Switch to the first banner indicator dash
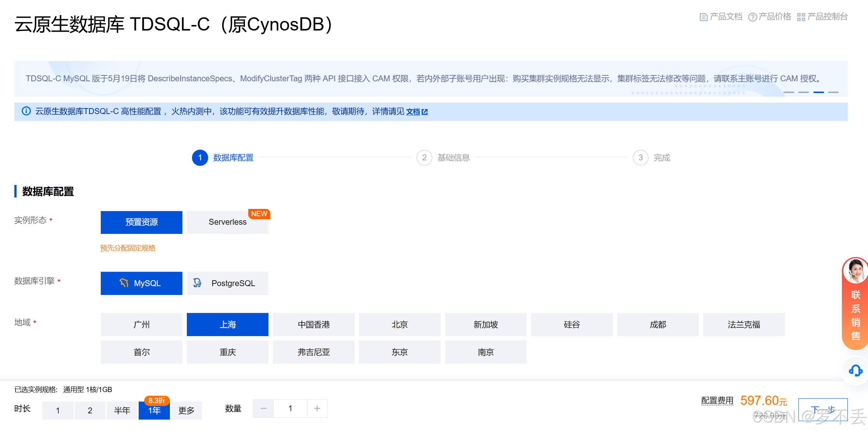Screen dimensions: 868x431 point(789,92)
